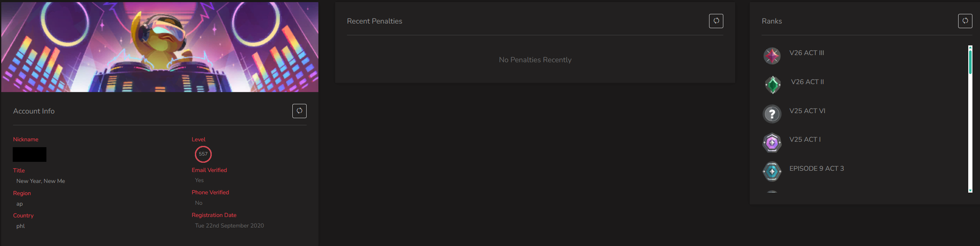Click the V26 ACT III rank icon
This screenshot has height=246, width=980.
point(772,56)
